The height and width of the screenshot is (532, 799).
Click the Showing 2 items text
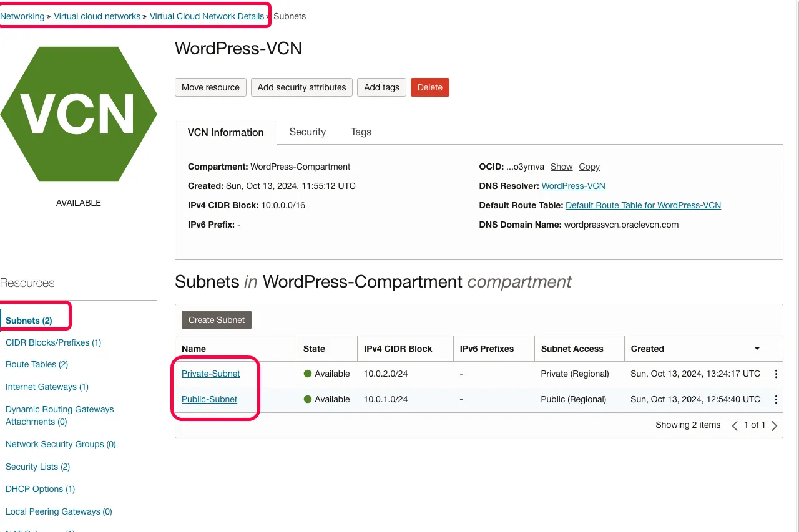[x=688, y=425]
